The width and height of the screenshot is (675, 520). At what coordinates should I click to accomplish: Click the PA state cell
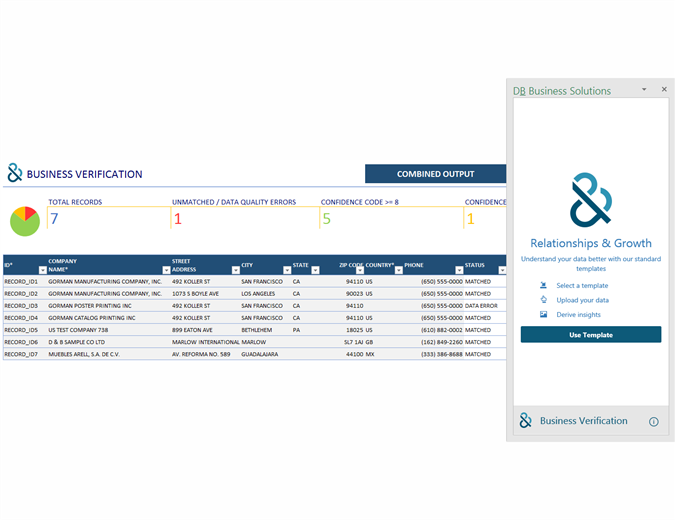[296, 330]
